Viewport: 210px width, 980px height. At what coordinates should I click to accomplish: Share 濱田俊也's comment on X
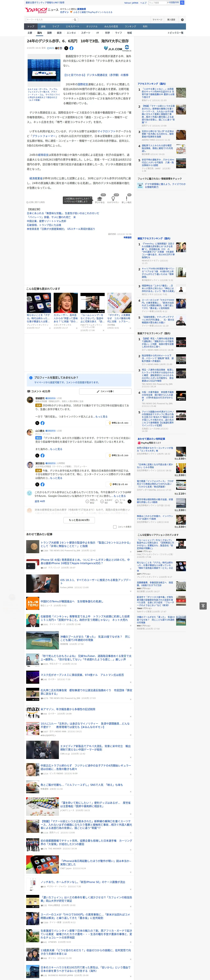(37, 484)
